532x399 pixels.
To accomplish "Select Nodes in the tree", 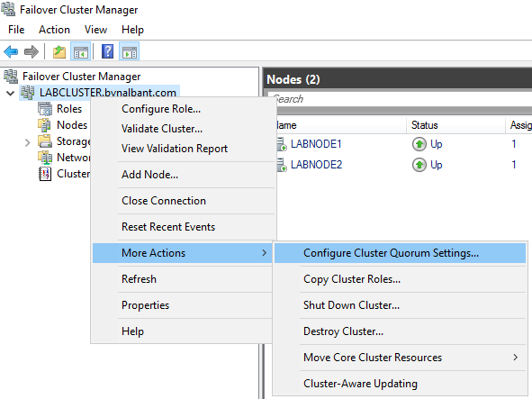I will (x=72, y=125).
